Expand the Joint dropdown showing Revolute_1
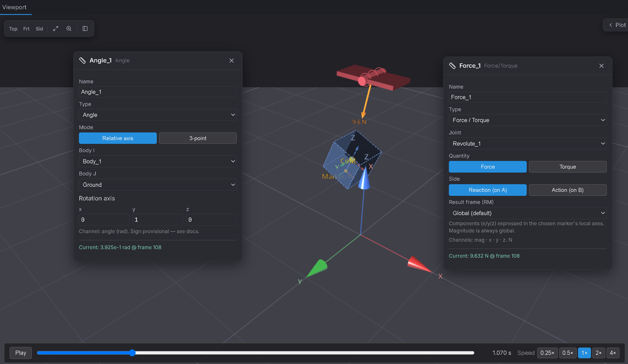Image resolution: width=628 pixels, height=364 pixels. pyautogui.click(x=528, y=143)
